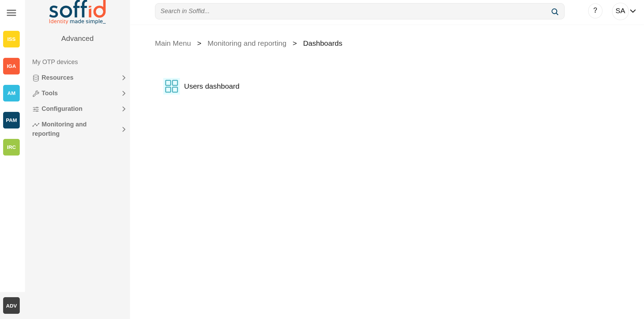Viewport: 644px width, 319px height.
Task: Click the ADV module icon
Action: pos(11,305)
